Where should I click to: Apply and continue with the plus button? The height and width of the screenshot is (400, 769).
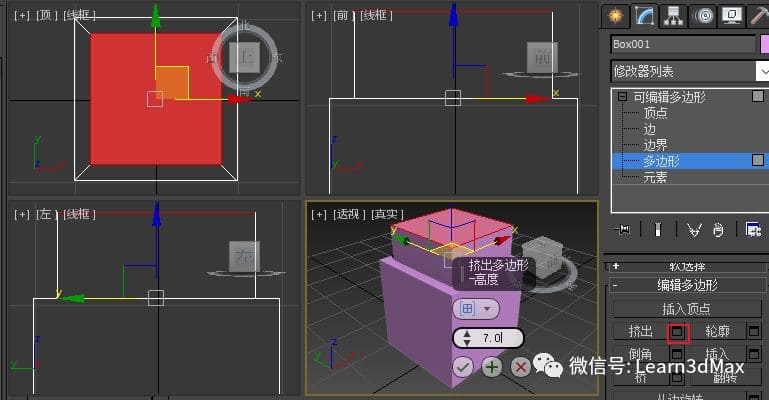[492, 367]
